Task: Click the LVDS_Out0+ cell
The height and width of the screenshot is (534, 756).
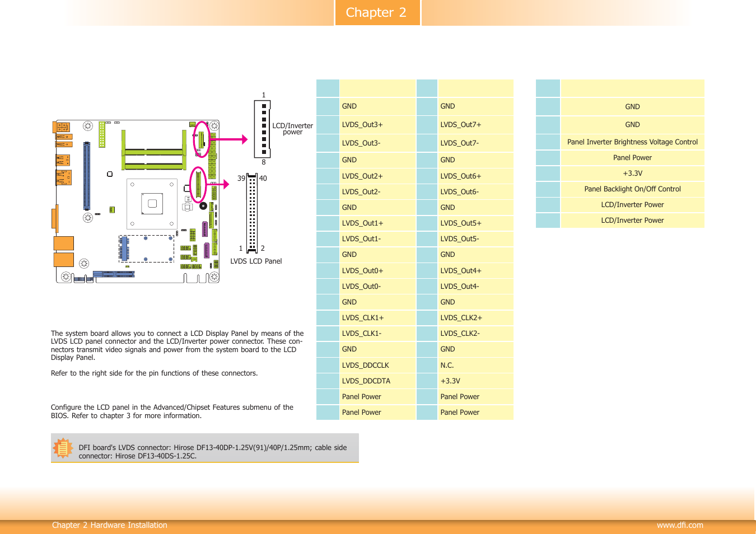Action: (377, 271)
